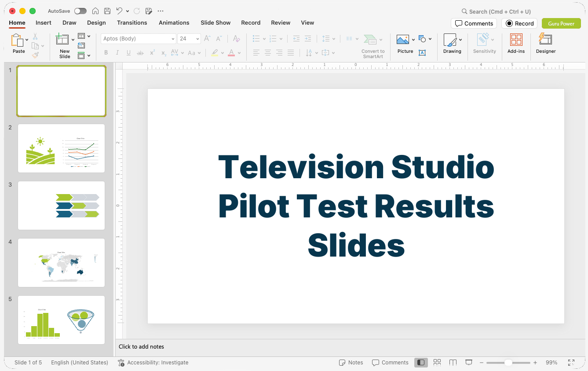Open the View tab
This screenshot has width=588, height=371.
point(307,22)
